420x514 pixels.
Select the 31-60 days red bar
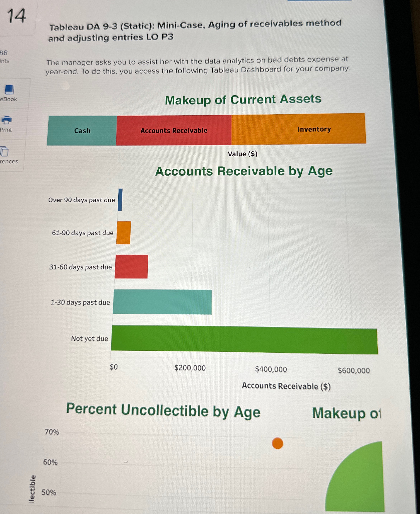tap(131, 266)
